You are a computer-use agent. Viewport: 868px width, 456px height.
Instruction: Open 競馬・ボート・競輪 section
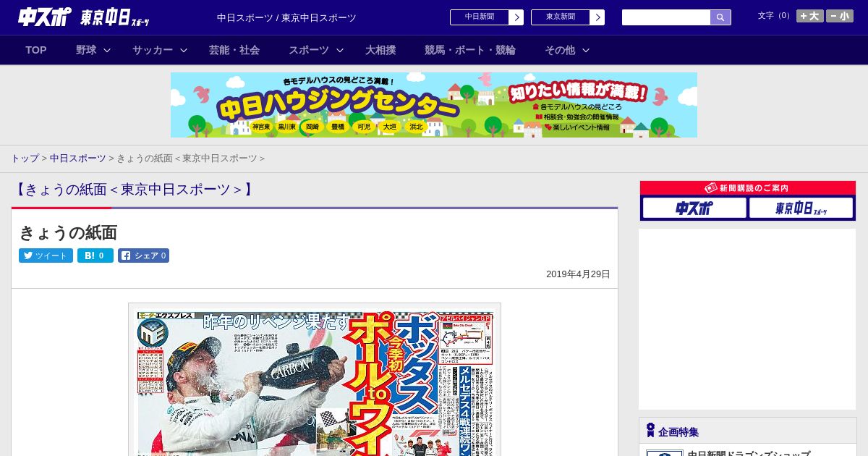(x=470, y=50)
